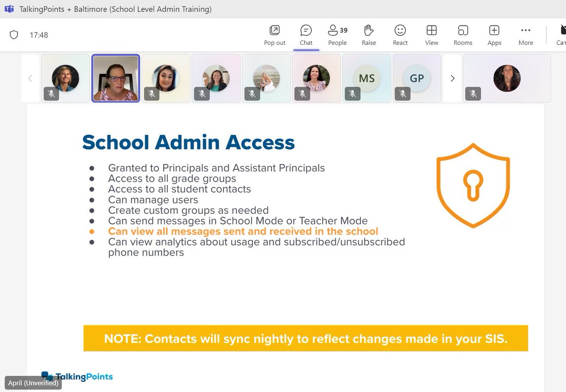Click the April (Unverified) presenter name label

click(x=33, y=383)
